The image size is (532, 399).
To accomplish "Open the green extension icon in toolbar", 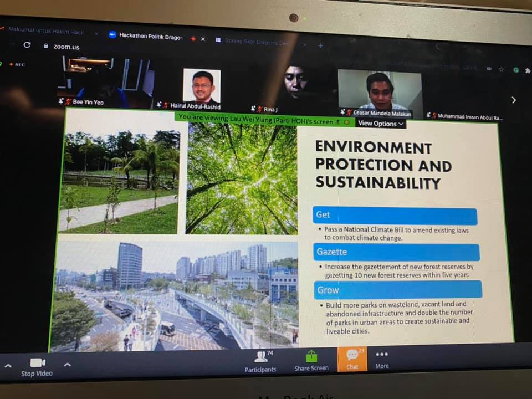I will [x=516, y=70].
